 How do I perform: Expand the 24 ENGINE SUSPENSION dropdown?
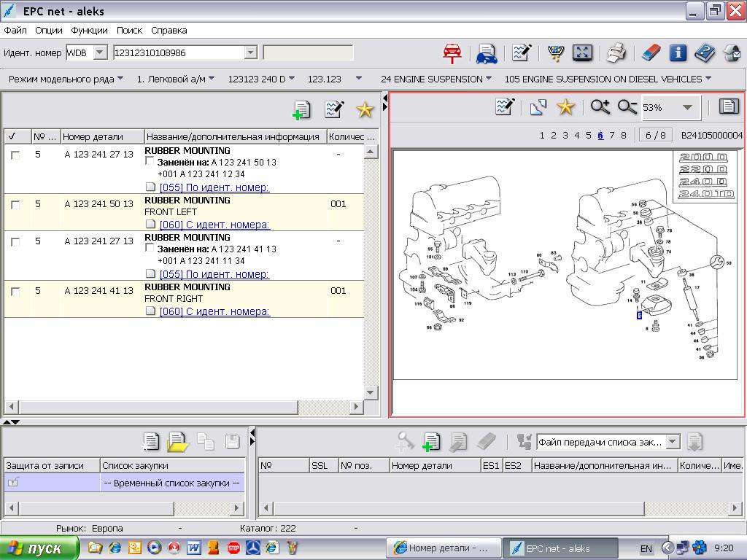(x=488, y=79)
